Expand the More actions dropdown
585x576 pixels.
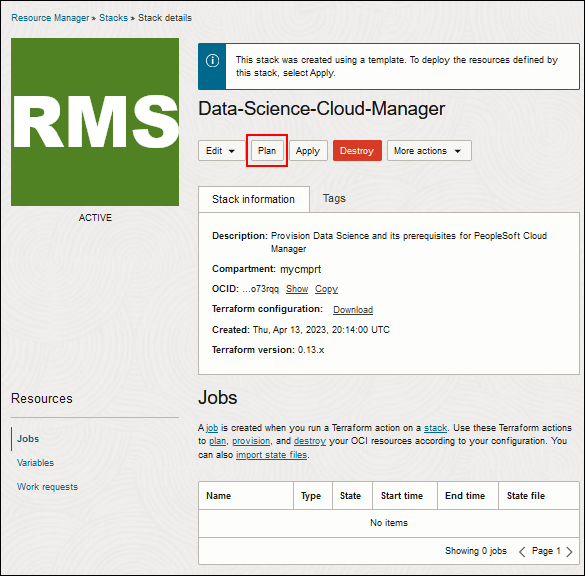point(429,151)
